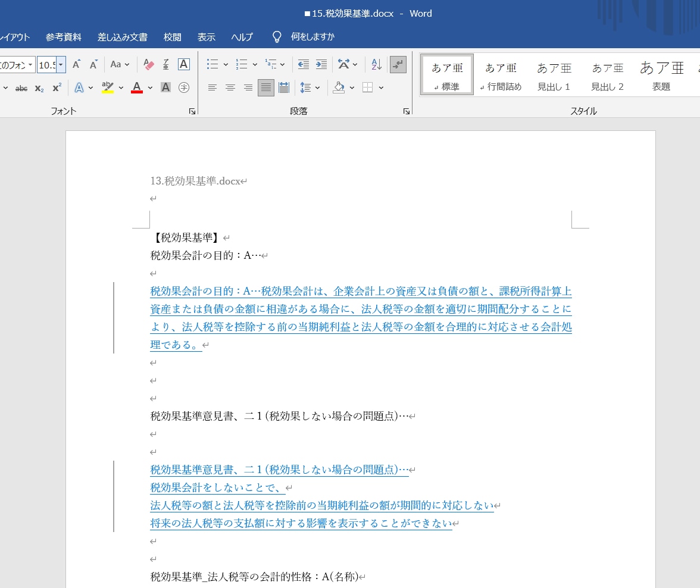
Task: Open Asian layout options icon
Action: coord(343,65)
